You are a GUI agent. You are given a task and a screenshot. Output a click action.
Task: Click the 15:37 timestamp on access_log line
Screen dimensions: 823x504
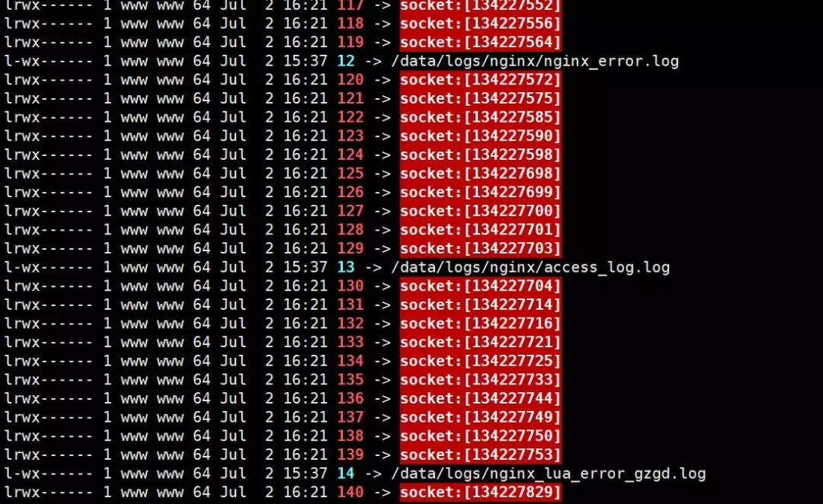(x=306, y=267)
